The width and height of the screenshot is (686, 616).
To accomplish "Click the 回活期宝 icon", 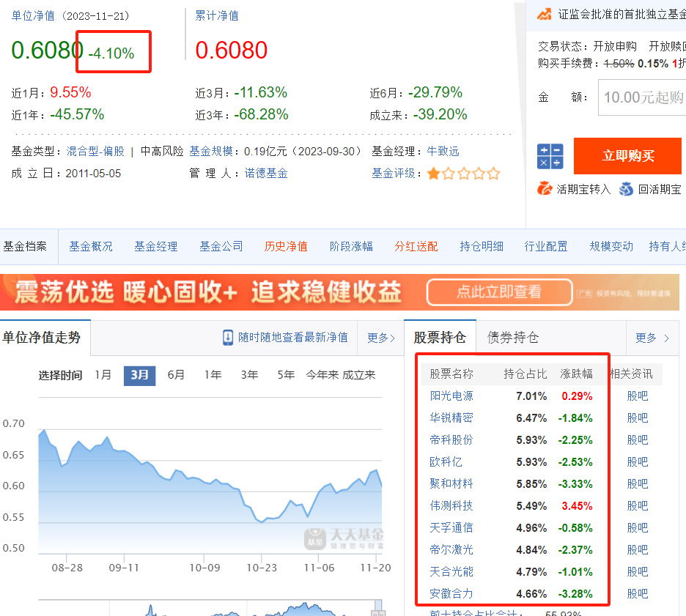I will [626, 189].
